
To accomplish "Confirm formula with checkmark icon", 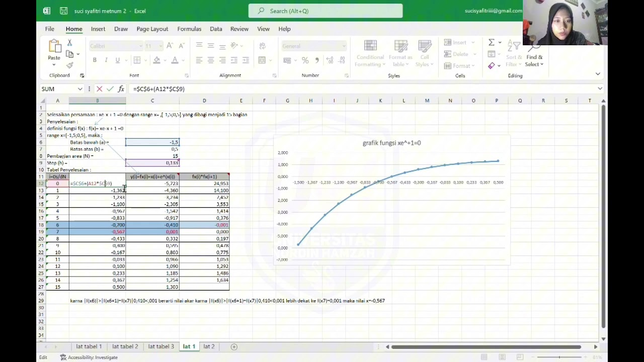I will 110,89.
